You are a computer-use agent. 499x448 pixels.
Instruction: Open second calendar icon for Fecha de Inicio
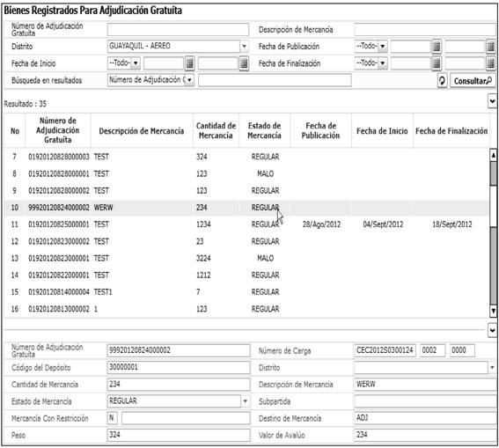[x=244, y=63]
